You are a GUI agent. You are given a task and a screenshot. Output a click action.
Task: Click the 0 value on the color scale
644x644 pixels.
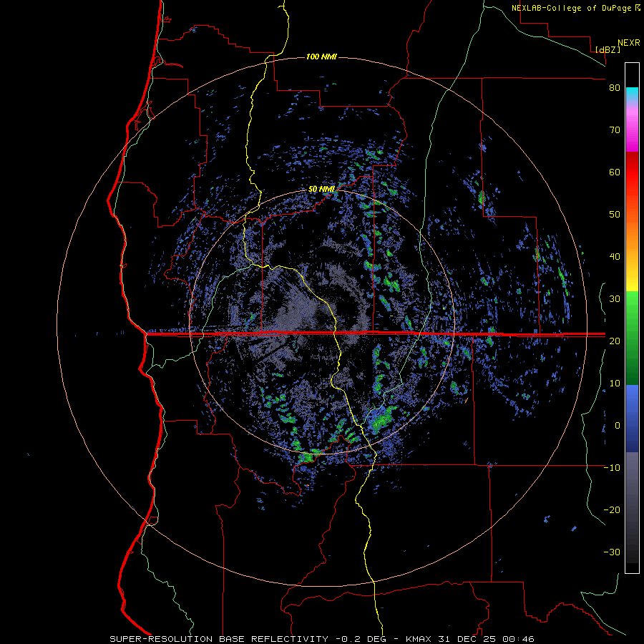618,426
